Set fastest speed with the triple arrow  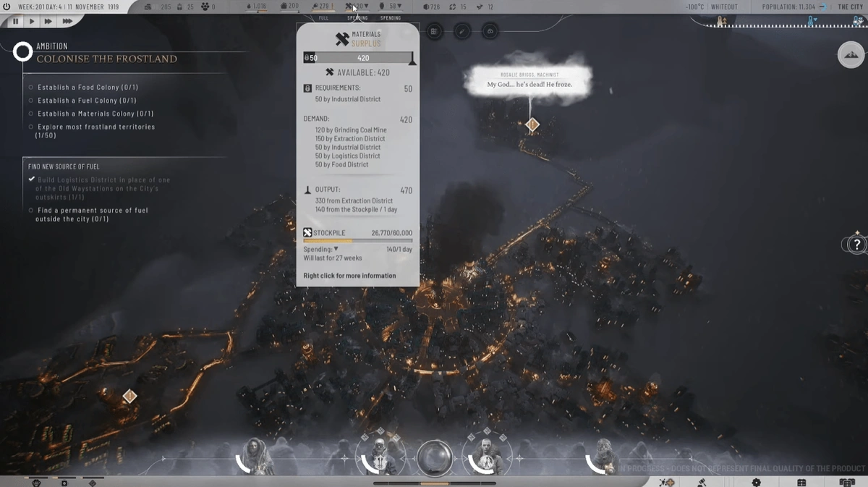tap(67, 22)
